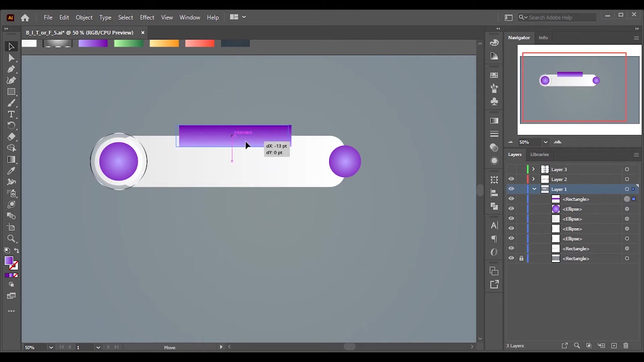Switch to the Info tab
This screenshot has height=362, width=644.
click(x=543, y=38)
